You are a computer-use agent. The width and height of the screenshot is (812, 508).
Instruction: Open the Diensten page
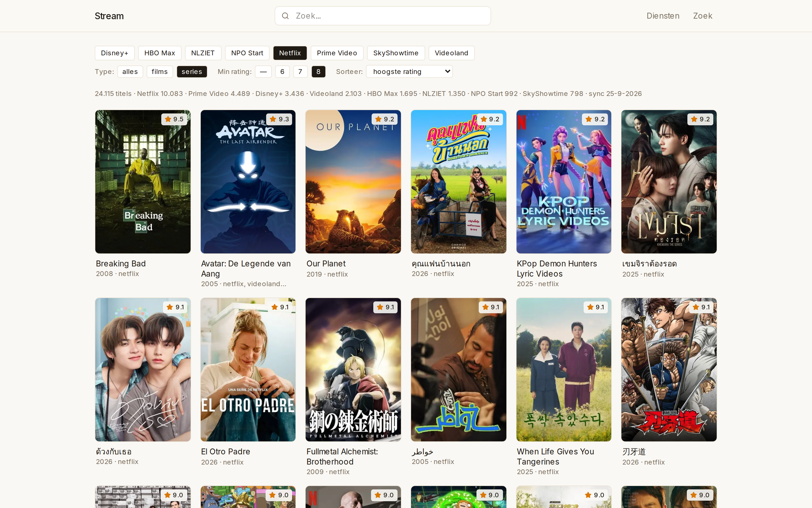pos(663,16)
